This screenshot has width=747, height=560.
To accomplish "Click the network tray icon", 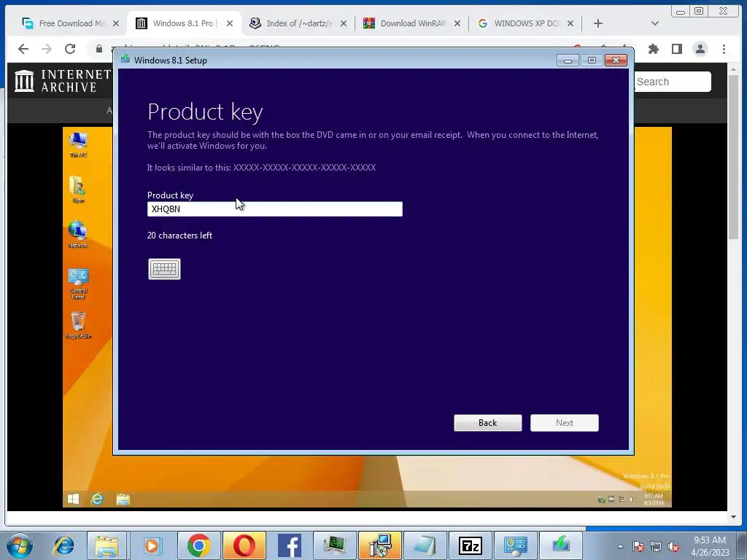I will tap(656, 547).
